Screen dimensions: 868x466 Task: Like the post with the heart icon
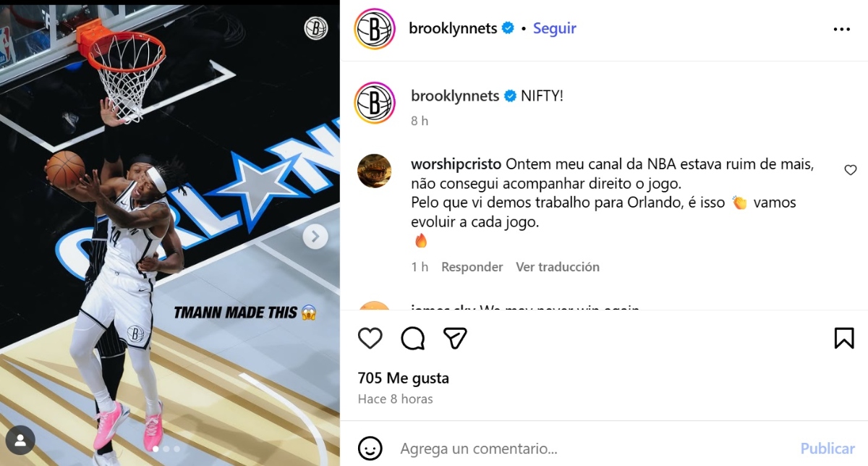coord(370,338)
